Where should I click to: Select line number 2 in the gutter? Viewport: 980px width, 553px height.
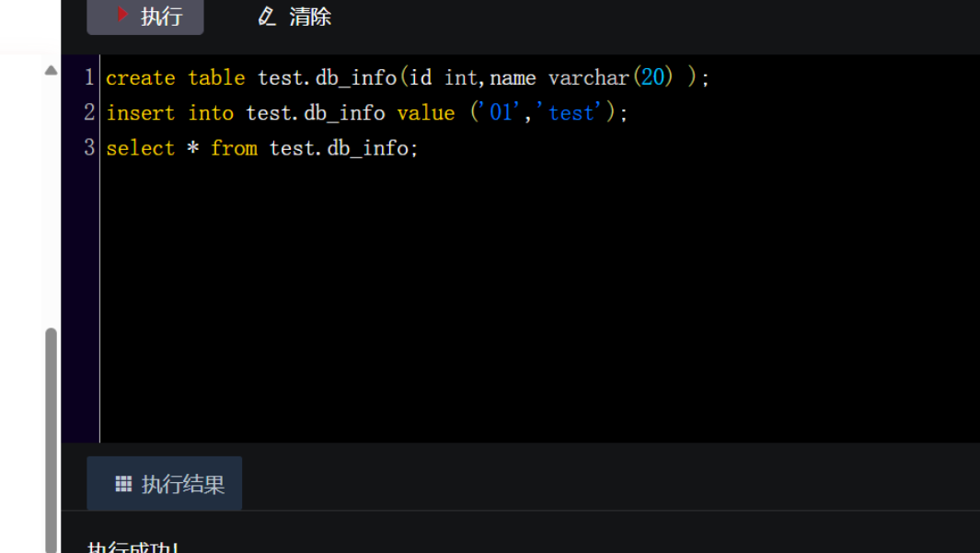tap(89, 112)
